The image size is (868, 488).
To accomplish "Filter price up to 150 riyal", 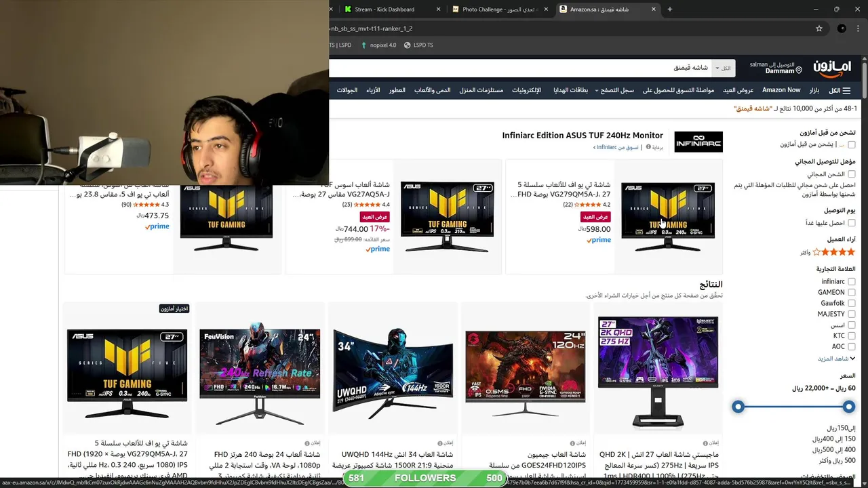I will [841, 428].
